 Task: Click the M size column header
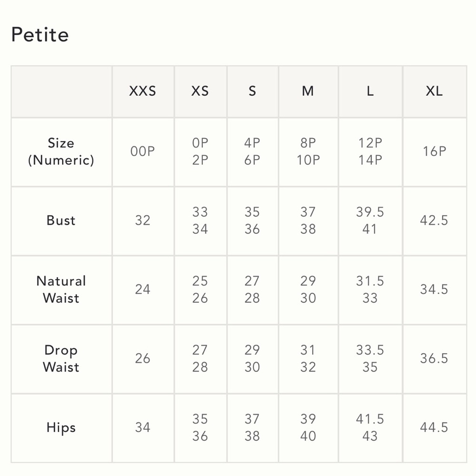point(308,91)
